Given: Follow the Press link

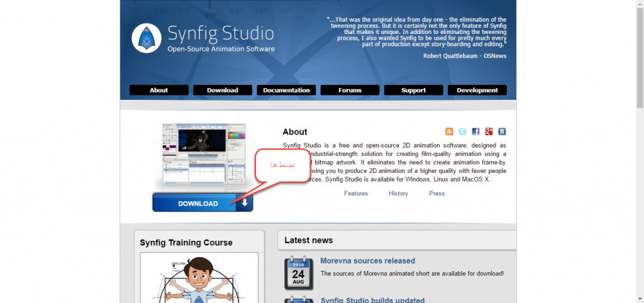Looking at the screenshot, I should click(437, 194).
